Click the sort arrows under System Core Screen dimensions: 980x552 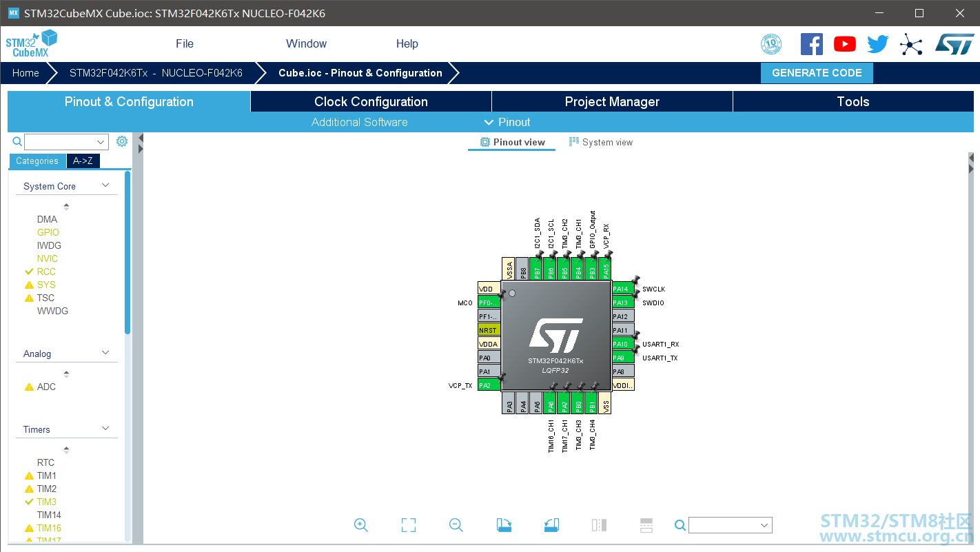(66, 206)
